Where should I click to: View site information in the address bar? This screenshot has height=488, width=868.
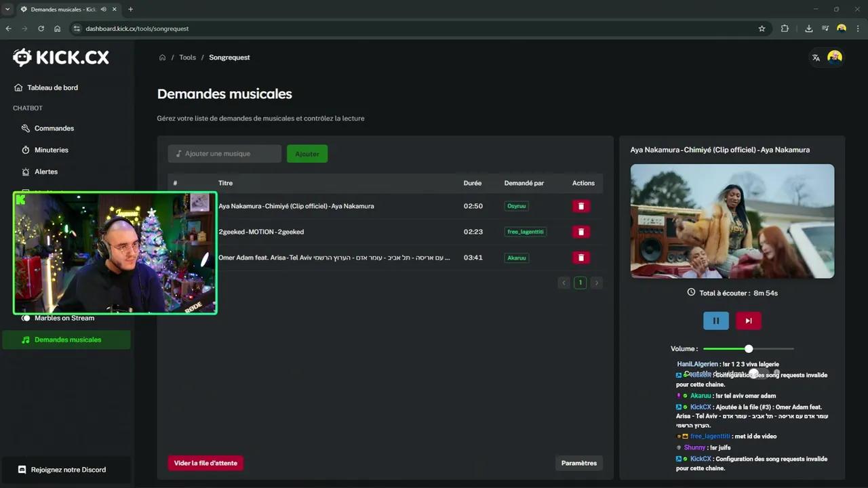point(77,28)
